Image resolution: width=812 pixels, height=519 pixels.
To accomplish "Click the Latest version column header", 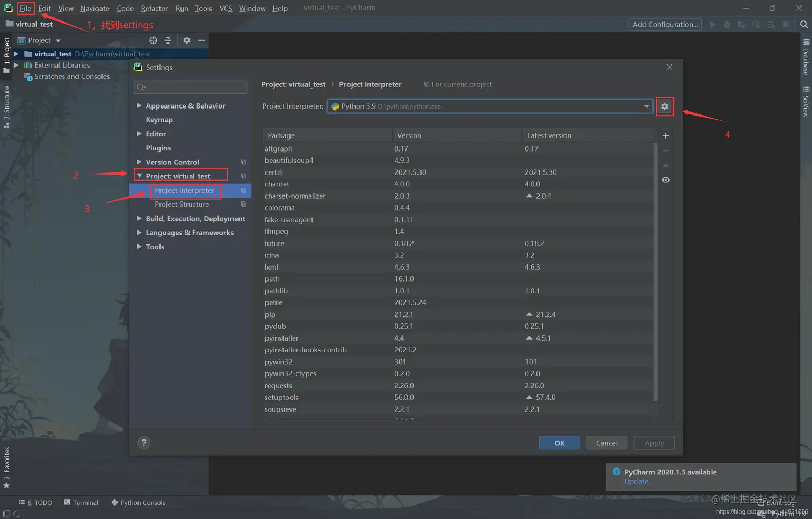I will (x=589, y=135).
